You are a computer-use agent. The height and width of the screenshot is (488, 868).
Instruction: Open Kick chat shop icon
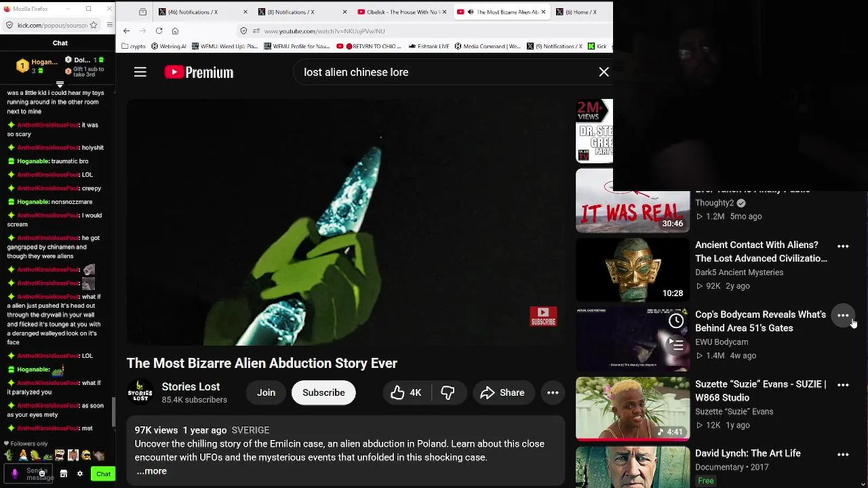(x=64, y=474)
